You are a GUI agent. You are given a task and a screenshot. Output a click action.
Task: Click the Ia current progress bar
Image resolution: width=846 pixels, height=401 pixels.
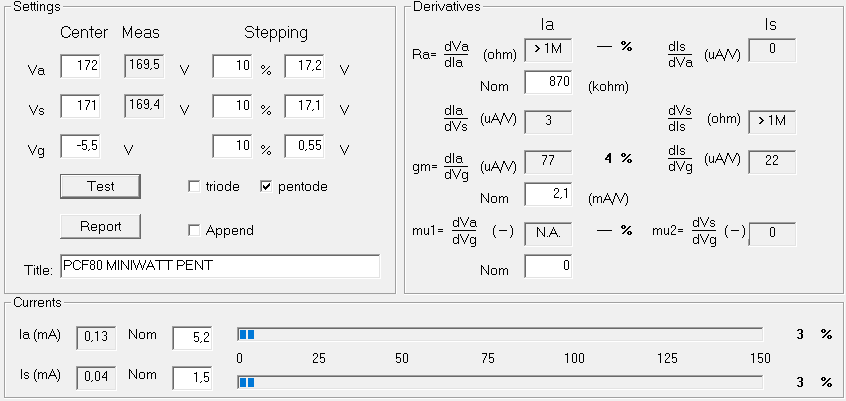pyautogui.click(x=500, y=335)
